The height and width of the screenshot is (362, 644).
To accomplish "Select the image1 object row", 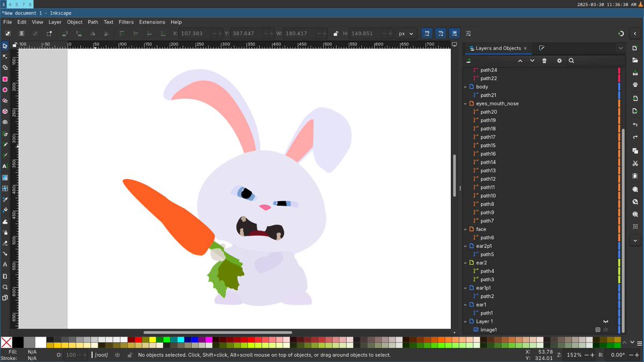I will click(541, 330).
